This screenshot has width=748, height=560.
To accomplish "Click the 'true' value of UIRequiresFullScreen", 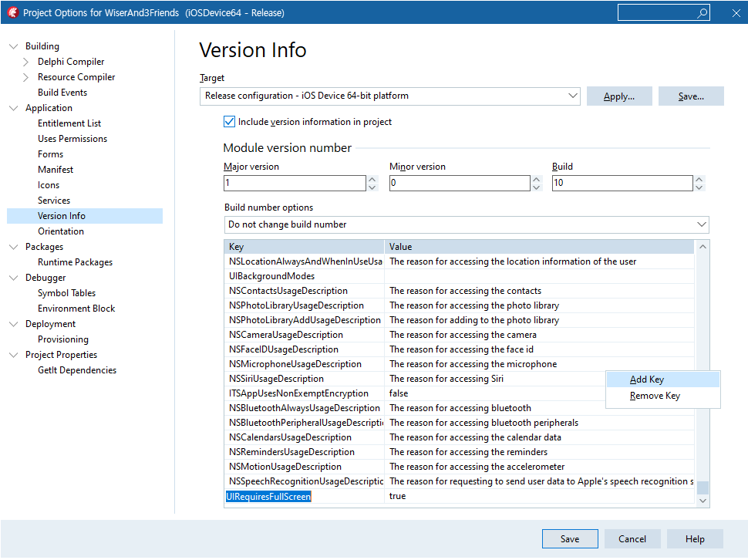I will tap(398, 497).
